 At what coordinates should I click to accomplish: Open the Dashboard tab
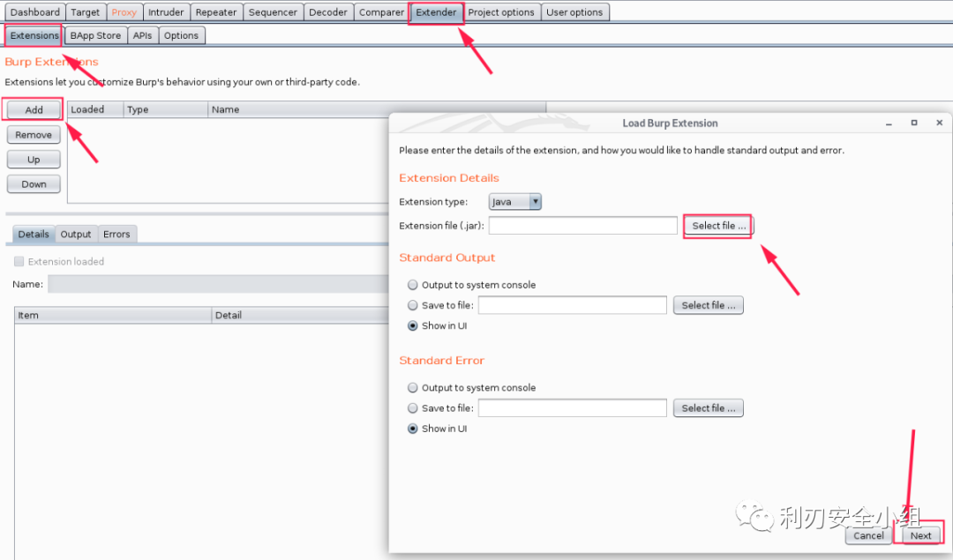point(34,12)
